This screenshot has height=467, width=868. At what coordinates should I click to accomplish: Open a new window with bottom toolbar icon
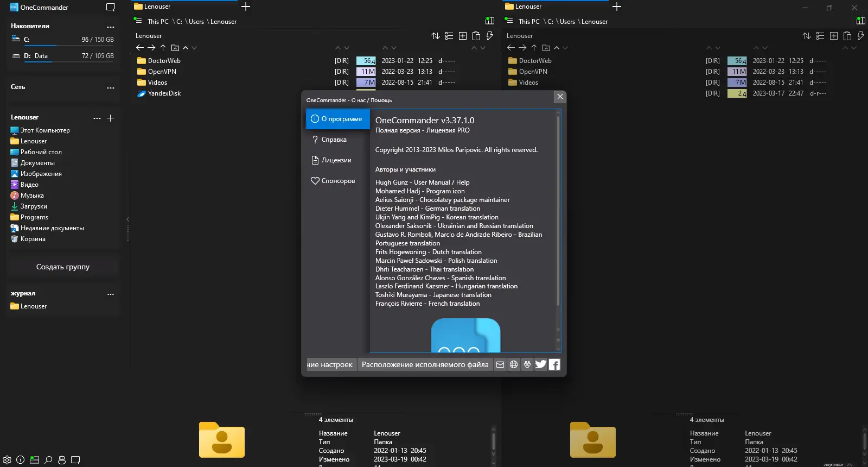75,460
